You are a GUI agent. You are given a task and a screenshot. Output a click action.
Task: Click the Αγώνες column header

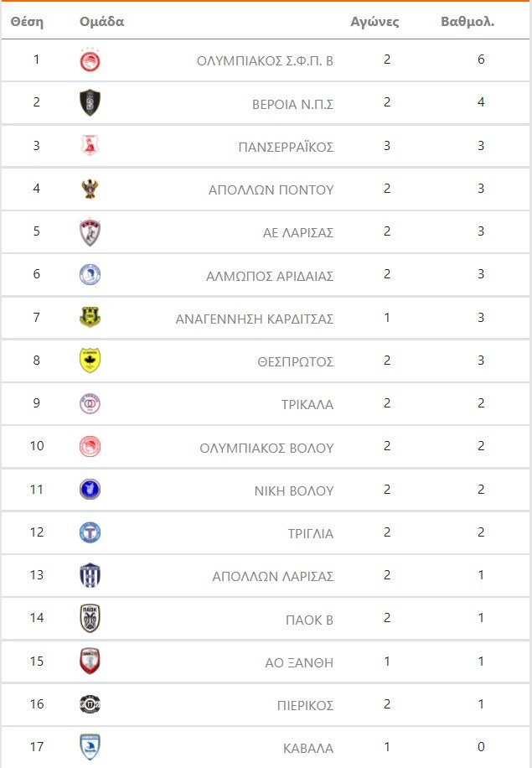[374, 22]
